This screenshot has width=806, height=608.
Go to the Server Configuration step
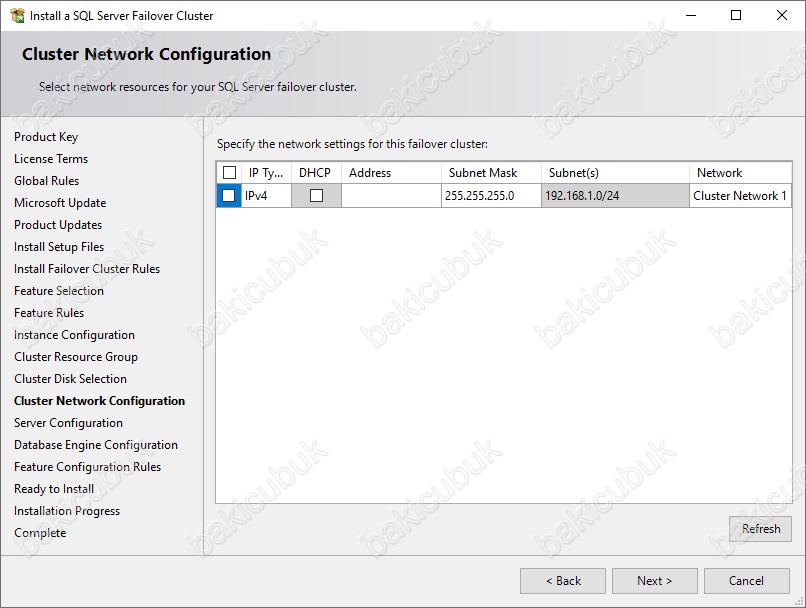click(68, 423)
